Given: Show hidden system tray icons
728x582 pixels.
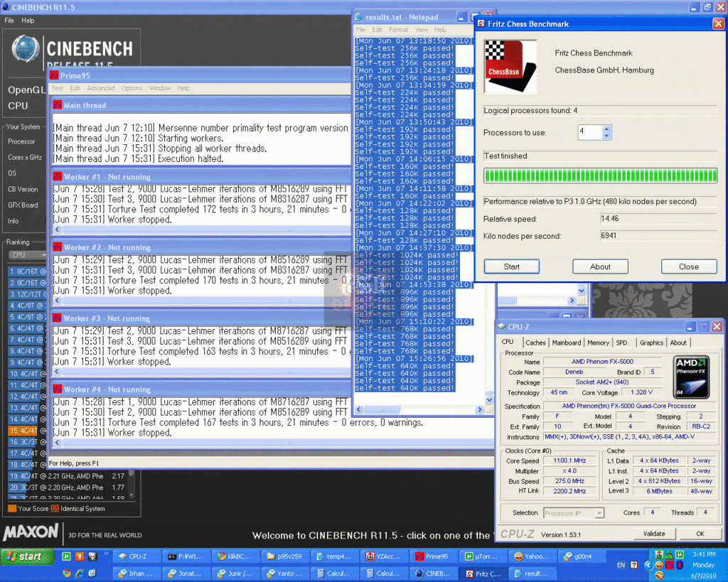Looking at the screenshot, I should pyautogui.click(x=648, y=565).
